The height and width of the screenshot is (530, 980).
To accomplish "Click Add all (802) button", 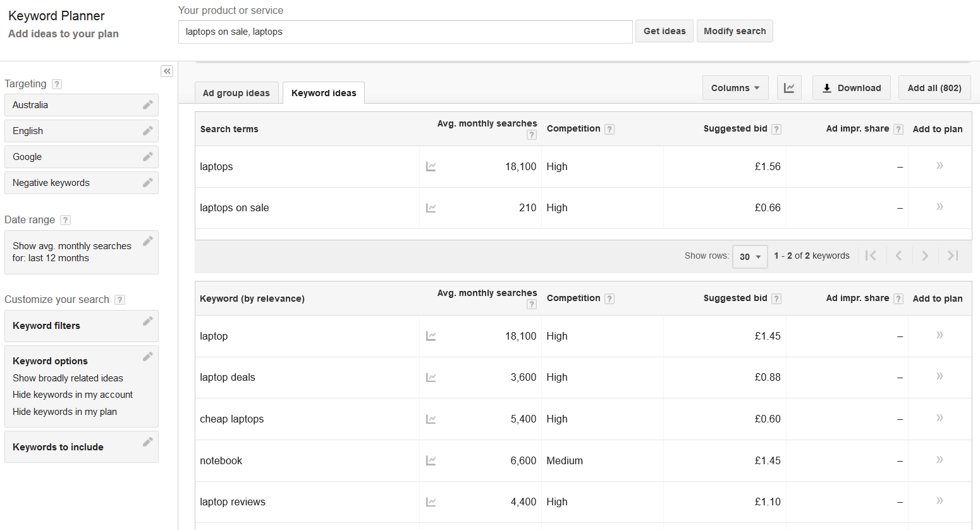I will point(934,88).
